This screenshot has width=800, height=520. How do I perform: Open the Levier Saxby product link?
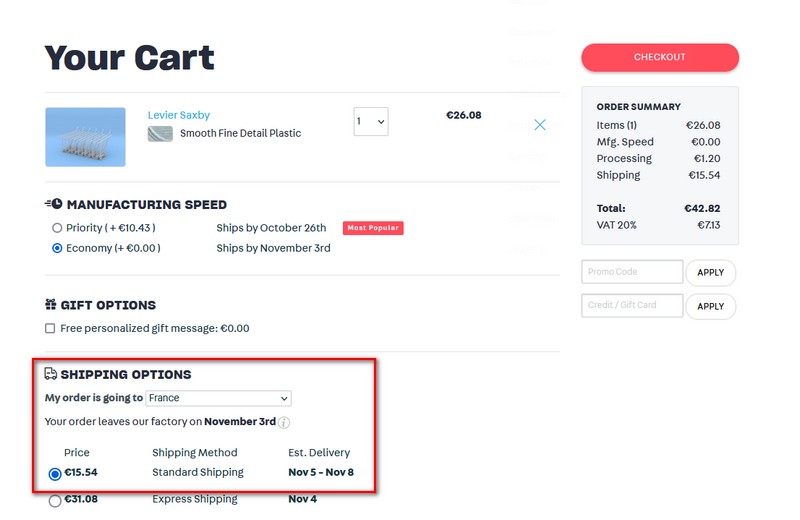click(179, 115)
